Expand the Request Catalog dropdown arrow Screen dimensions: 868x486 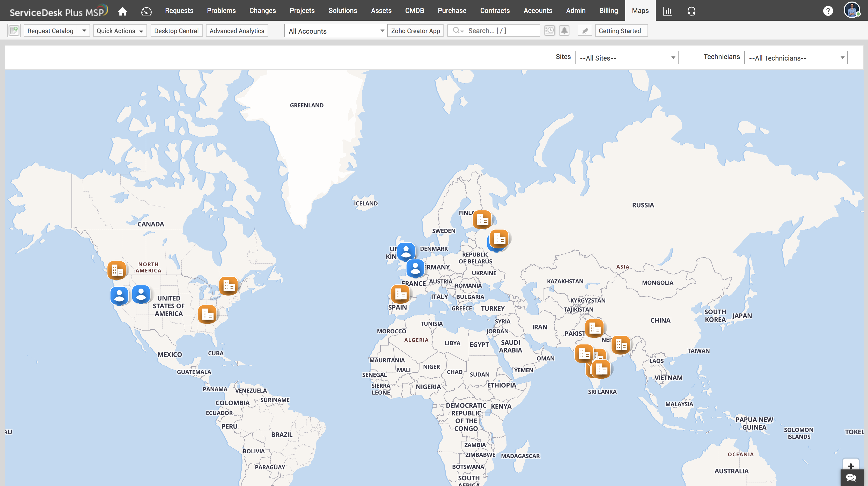click(84, 31)
